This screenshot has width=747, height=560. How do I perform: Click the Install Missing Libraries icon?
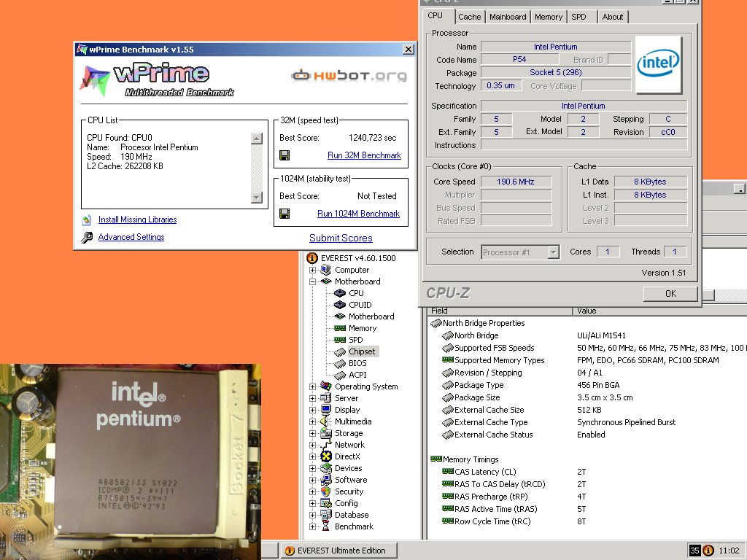click(x=87, y=219)
